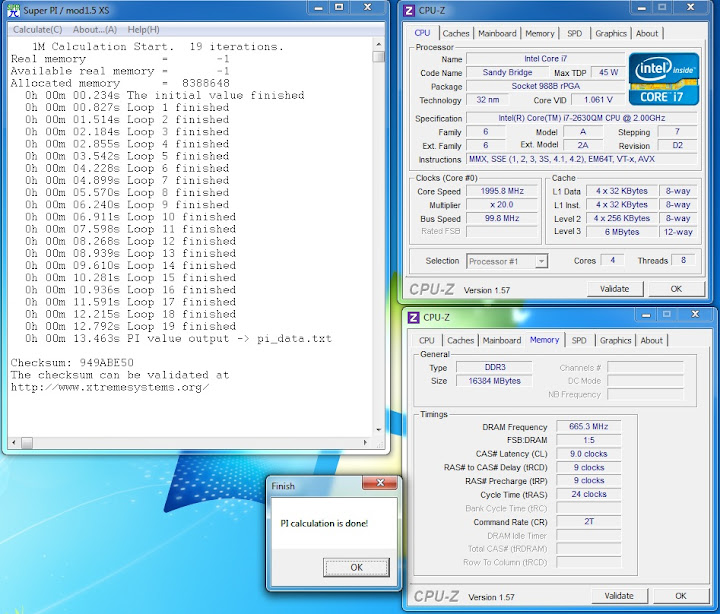Select the active Memory tab in lower CPU-Z
720x614 pixels.
click(544, 340)
